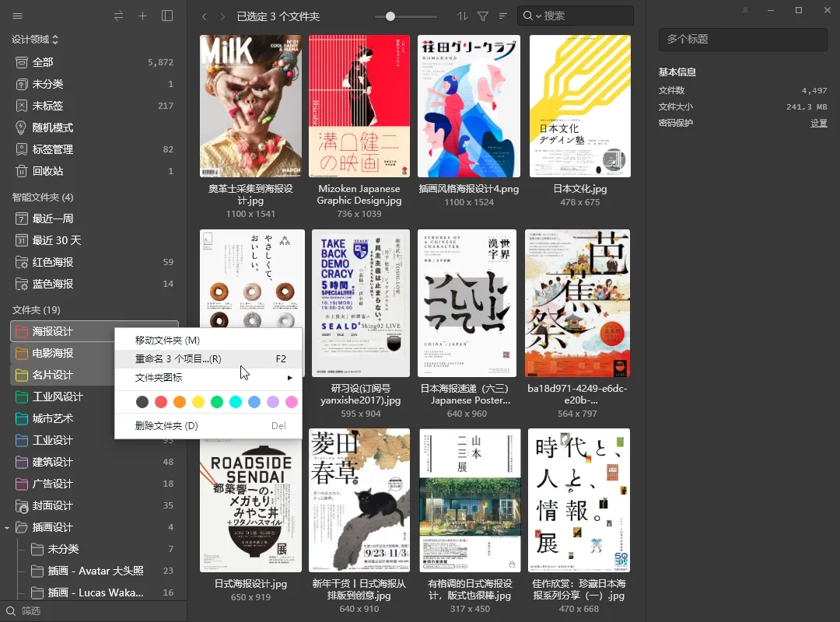Choose 删除文件夹 in the context menu
The width and height of the screenshot is (840, 622).
click(166, 426)
